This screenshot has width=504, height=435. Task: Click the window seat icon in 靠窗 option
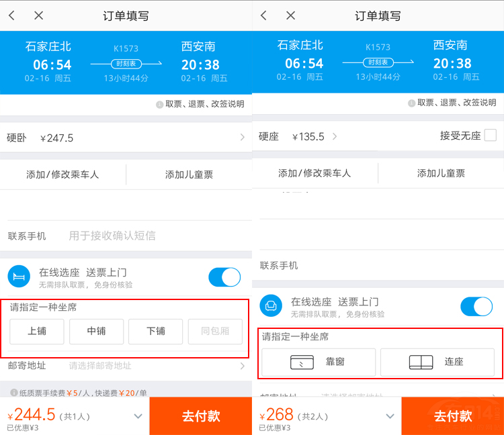point(302,362)
